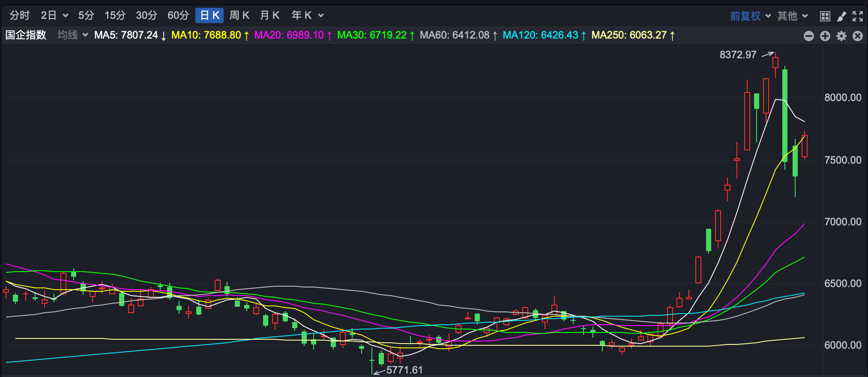Viewport: 868px width, 377px height.
Task: Click the 7500.00 price axis label
Action: point(843,160)
